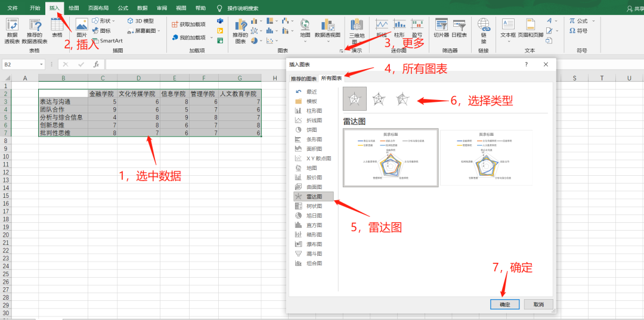Select 组合图 in chart type list
Viewport: 644px width, 320px height.
[314, 263]
